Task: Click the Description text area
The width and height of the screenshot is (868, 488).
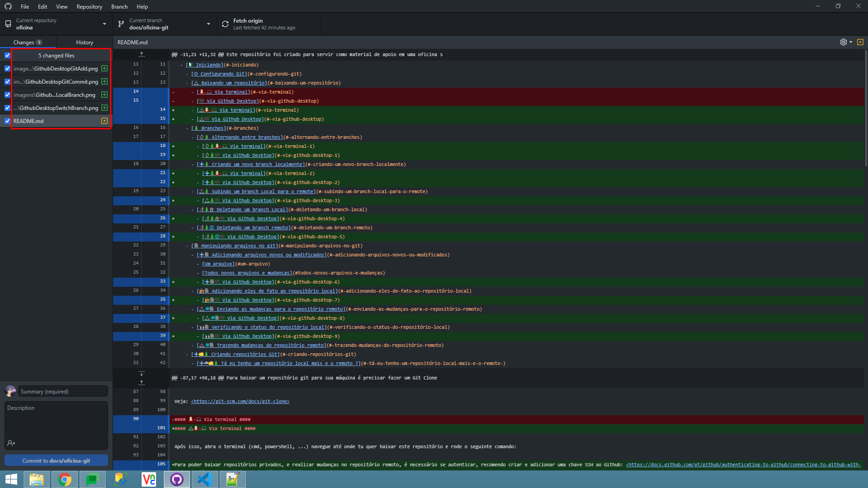Action: [56, 419]
